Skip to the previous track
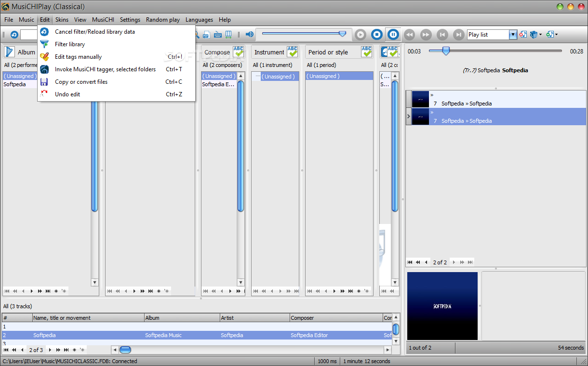The width and height of the screenshot is (588, 366). [442, 35]
